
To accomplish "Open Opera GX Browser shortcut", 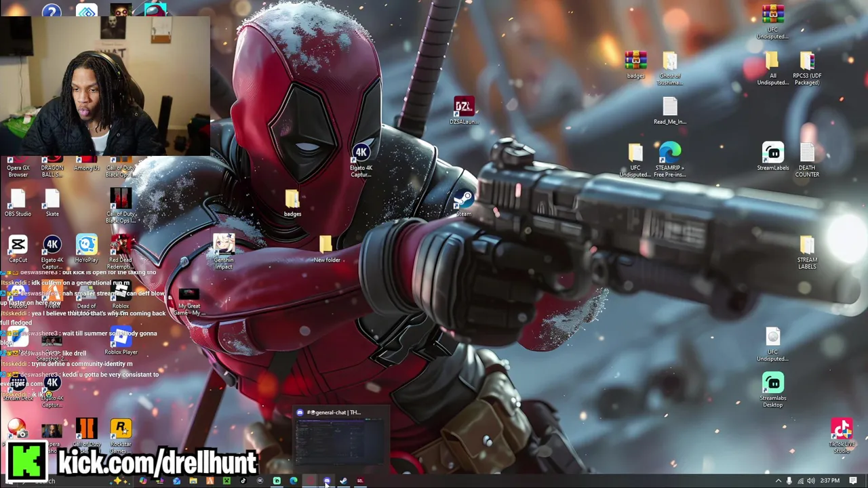I will [18, 167].
